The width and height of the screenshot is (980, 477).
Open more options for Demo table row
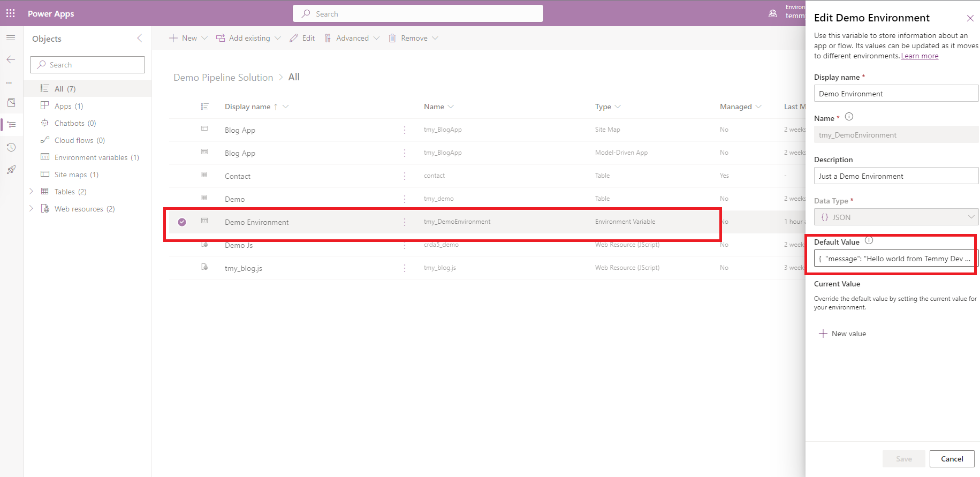point(405,199)
